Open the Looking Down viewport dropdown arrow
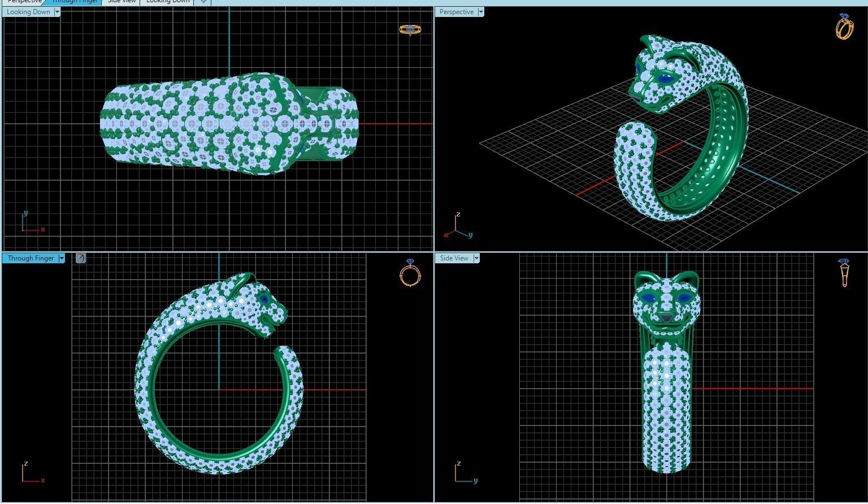 pyautogui.click(x=57, y=12)
